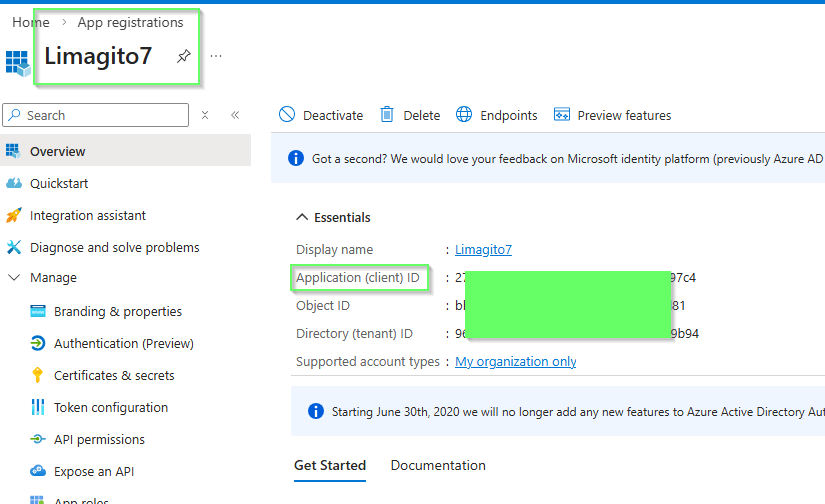Click the Diagnose wrench icon

(x=14, y=247)
